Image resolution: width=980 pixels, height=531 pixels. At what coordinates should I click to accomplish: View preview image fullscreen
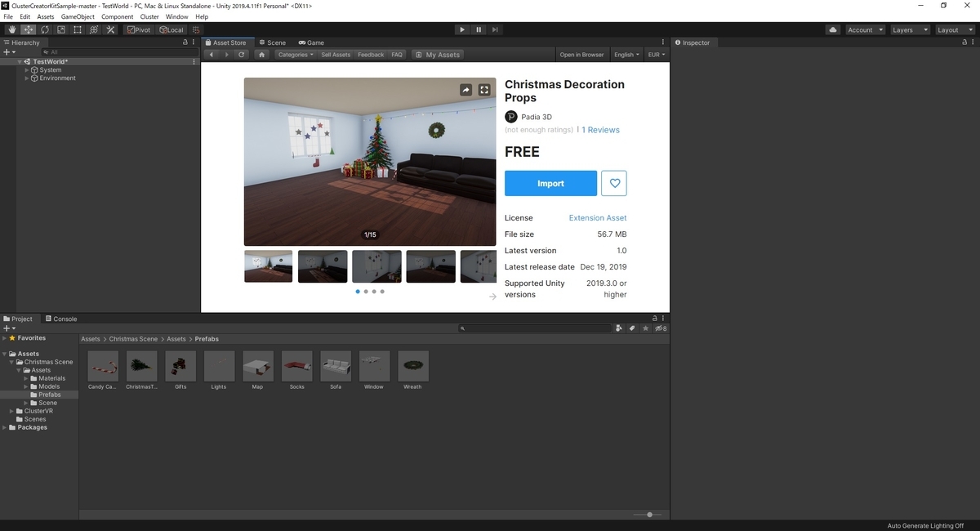(484, 90)
